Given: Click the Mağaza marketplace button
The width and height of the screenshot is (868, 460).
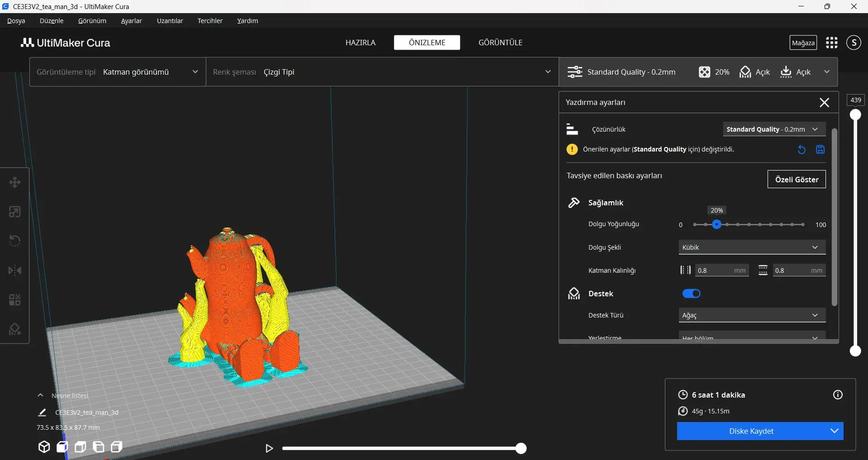Looking at the screenshot, I should pos(803,43).
